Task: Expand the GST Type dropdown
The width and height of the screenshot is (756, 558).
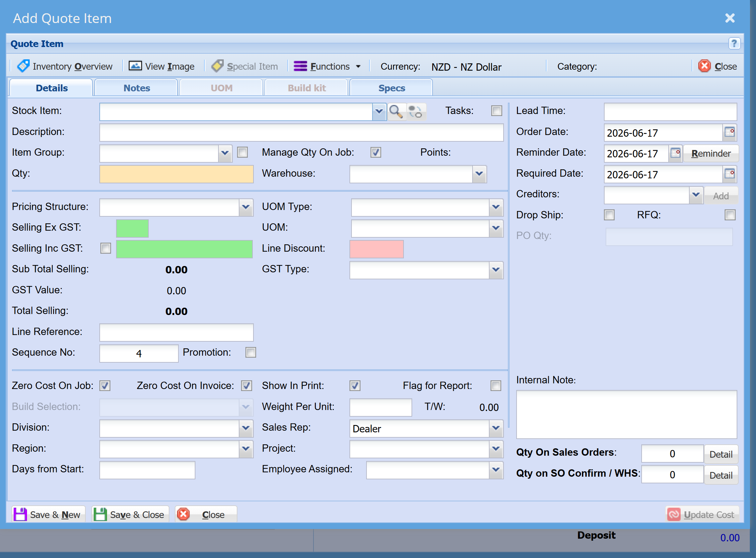Action: (x=496, y=270)
